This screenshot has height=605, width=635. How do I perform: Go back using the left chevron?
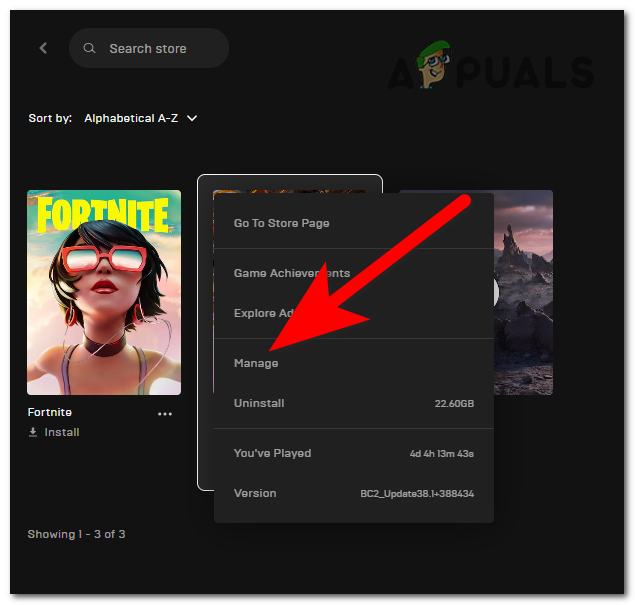43,48
